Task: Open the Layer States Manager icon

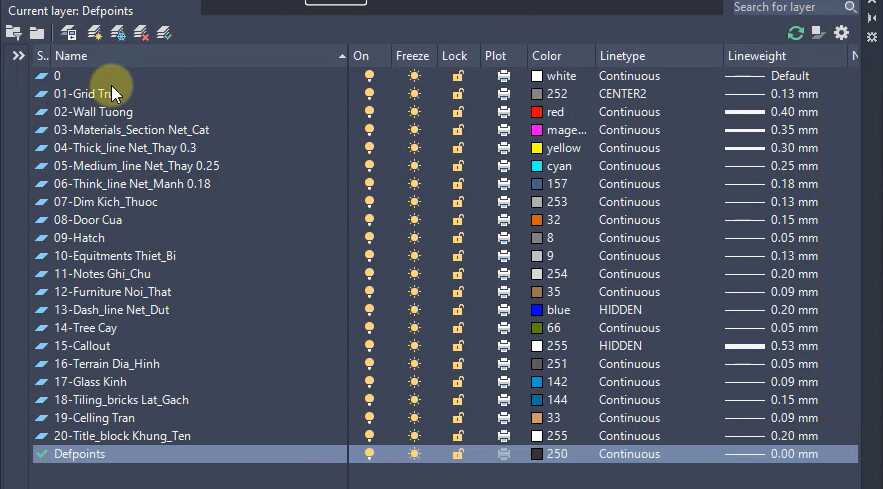Action: (x=69, y=33)
